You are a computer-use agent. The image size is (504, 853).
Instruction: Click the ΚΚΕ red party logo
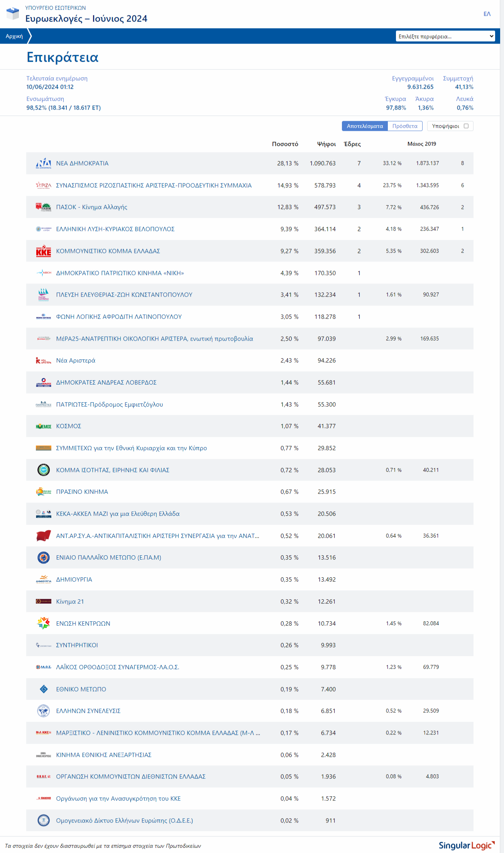44,251
